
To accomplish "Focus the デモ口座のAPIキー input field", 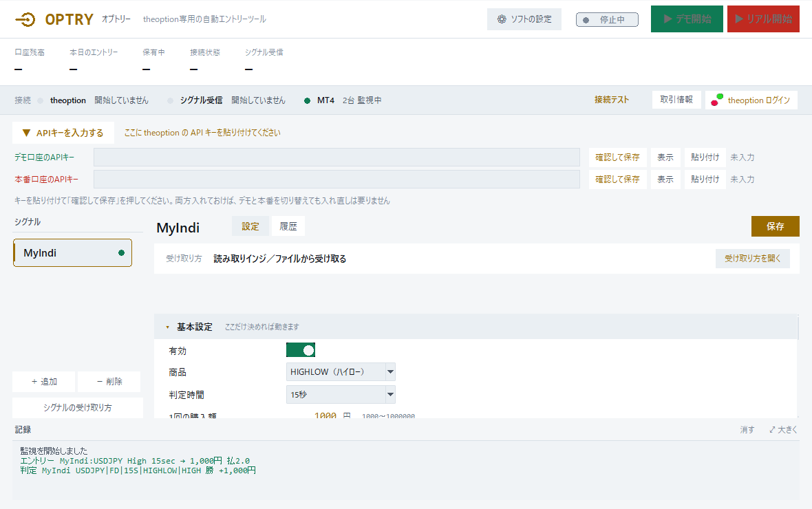I will tap(336, 158).
